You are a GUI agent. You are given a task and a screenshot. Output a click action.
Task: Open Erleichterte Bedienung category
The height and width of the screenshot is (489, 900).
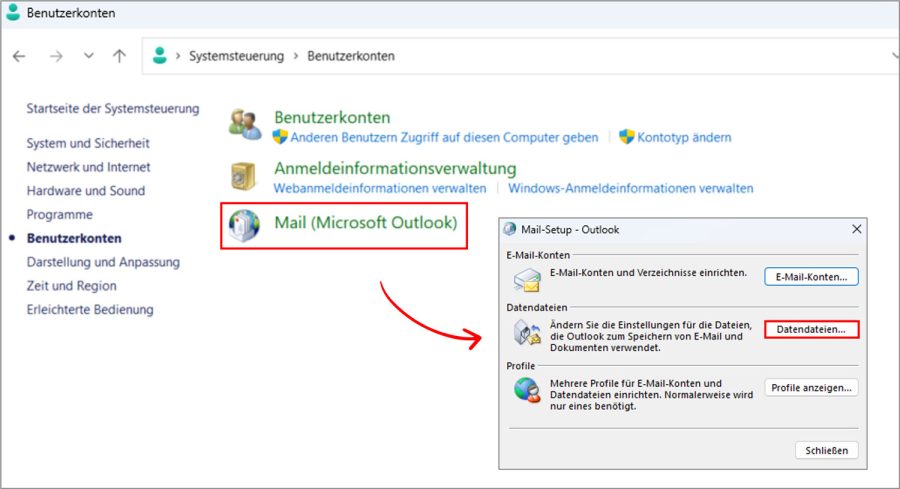click(90, 309)
